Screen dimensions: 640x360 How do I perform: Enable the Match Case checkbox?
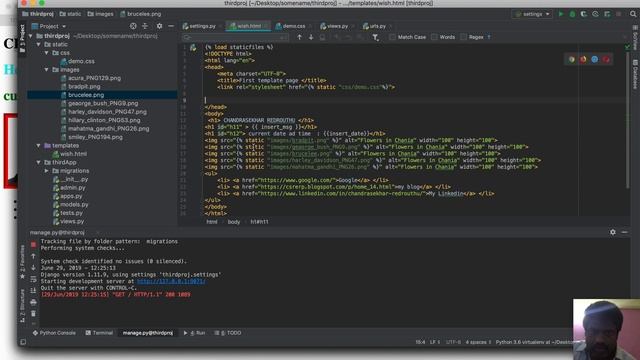[x=392, y=37]
